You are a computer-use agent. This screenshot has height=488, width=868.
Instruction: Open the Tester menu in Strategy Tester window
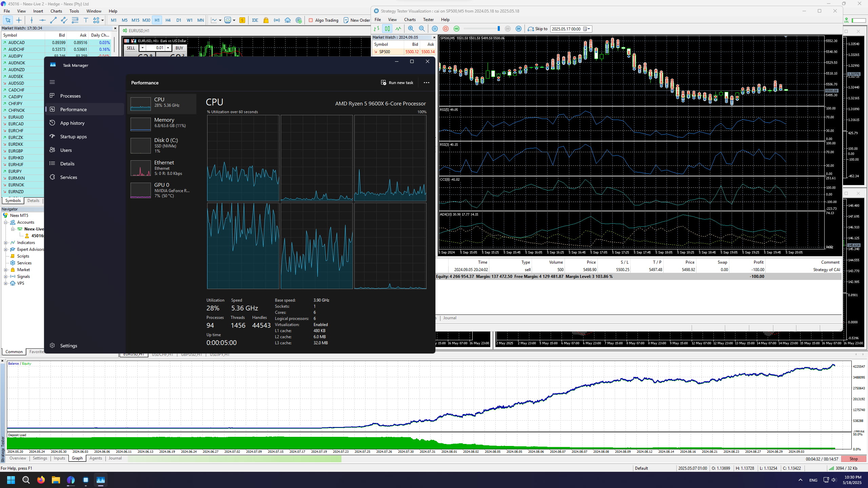428,20
